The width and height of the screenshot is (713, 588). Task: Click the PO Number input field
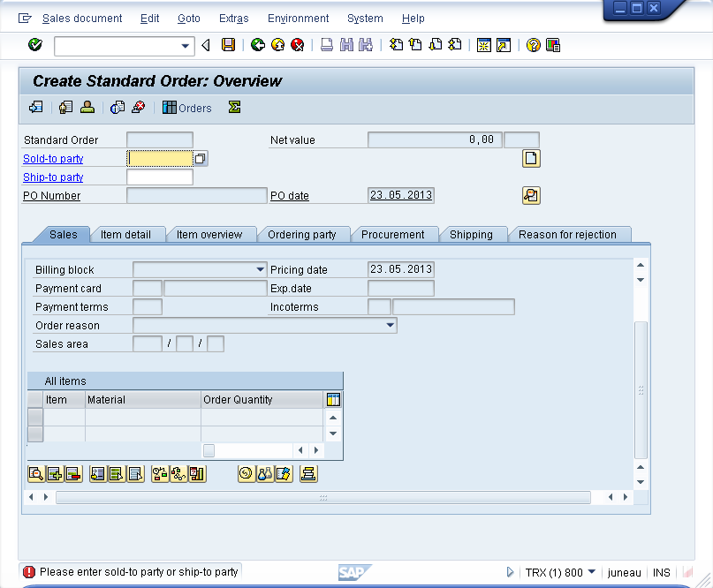[x=197, y=196]
